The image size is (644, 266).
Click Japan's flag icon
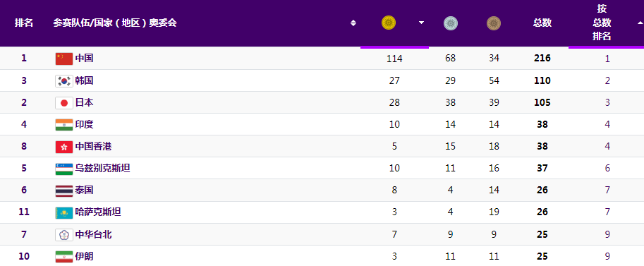point(64,102)
